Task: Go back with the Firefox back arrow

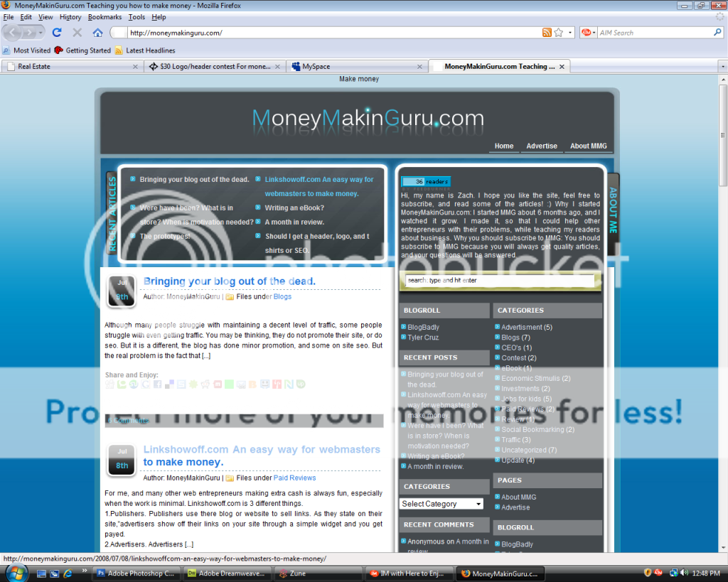Action: (x=13, y=33)
